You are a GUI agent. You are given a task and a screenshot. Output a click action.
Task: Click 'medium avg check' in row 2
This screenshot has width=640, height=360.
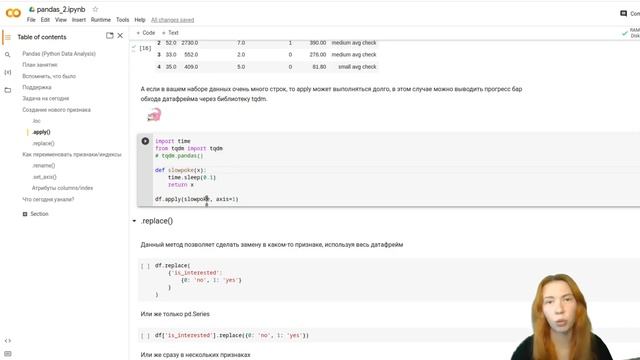(354, 43)
